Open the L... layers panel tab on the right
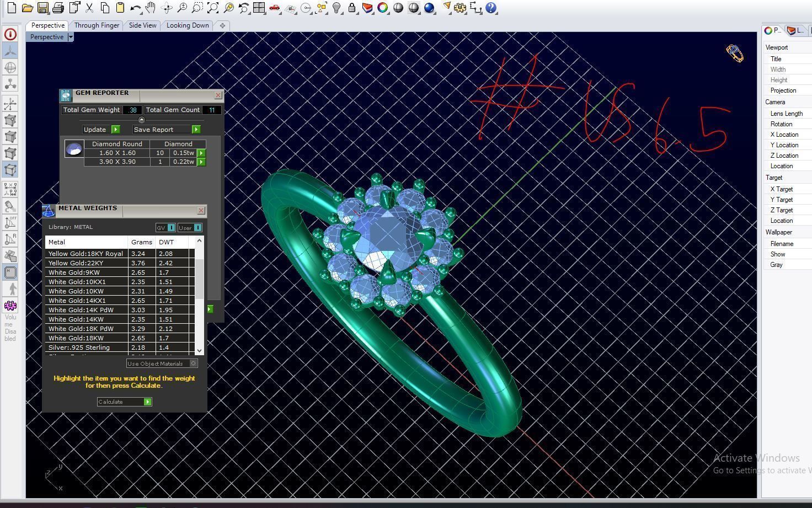This screenshot has height=508, width=812. click(x=796, y=30)
